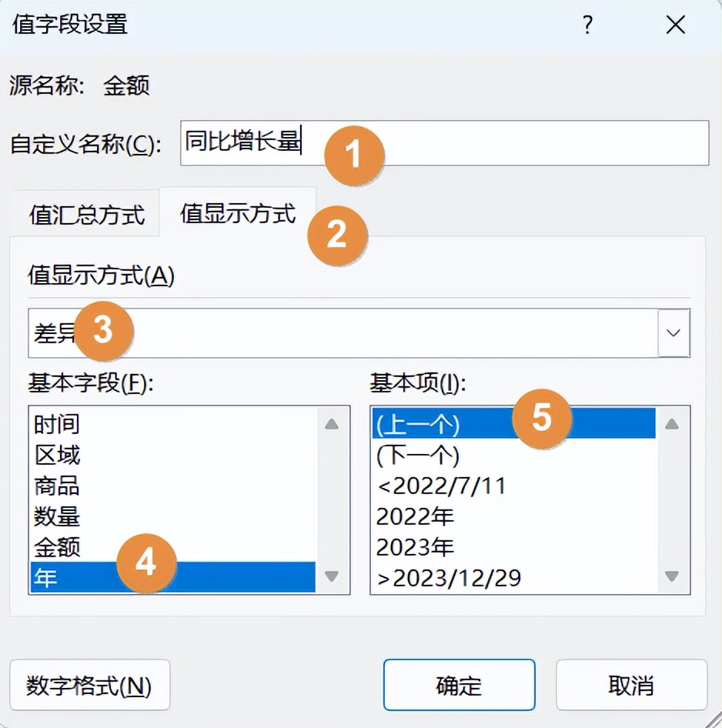Click the 取消 button
The image size is (722, 728).
pyautogui.click(x=630, y=685)
